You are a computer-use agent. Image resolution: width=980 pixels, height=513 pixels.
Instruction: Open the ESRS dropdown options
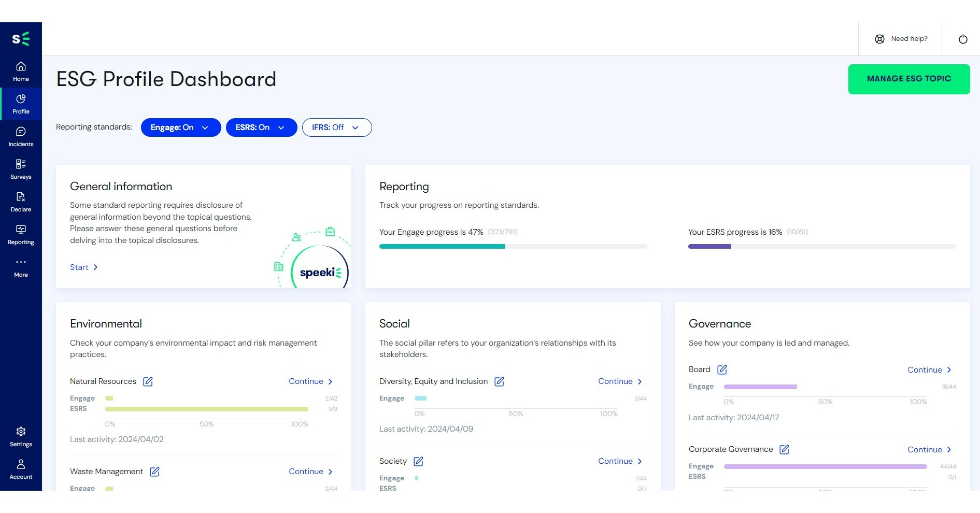tap(281, 127)
